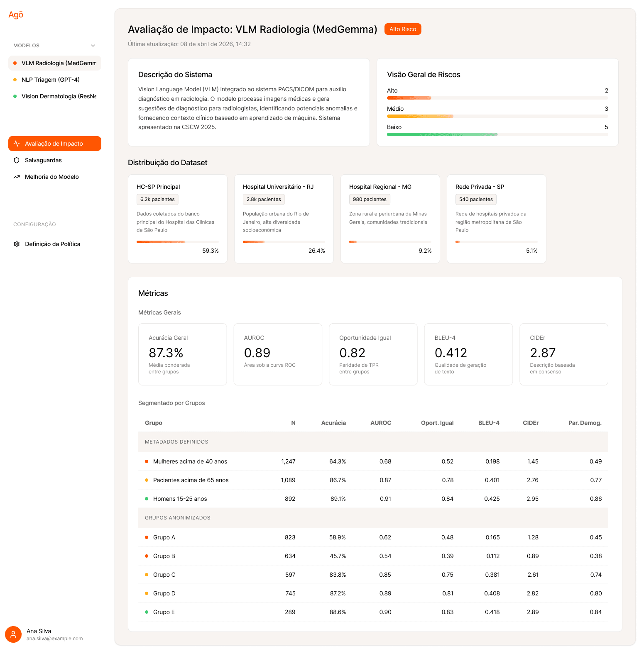This screenshot has width=644, height=651.
Task: Click the 45.7% accuracy cell
Action: pos(338,556)
